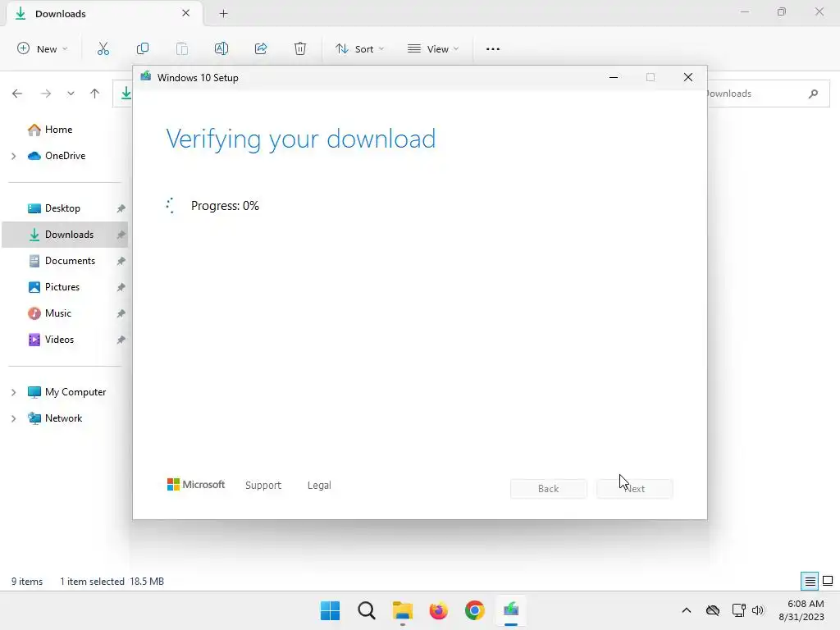840x630 pixels.
Task: Click the volume speaker tray icon
Action: [757, 610]
